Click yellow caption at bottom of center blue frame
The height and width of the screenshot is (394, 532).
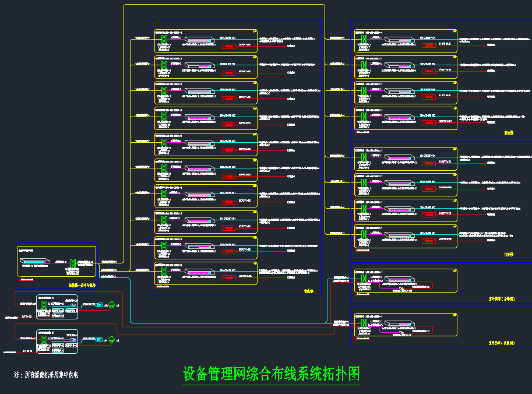pyautogui.click(x=308, y=291)
